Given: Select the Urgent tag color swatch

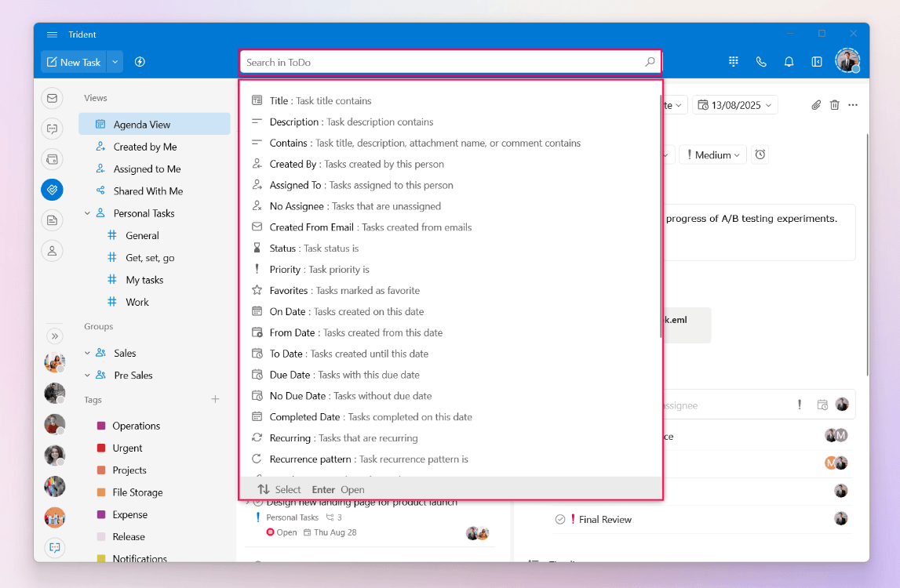Looking at the screenshot, I should click(101, 448).
